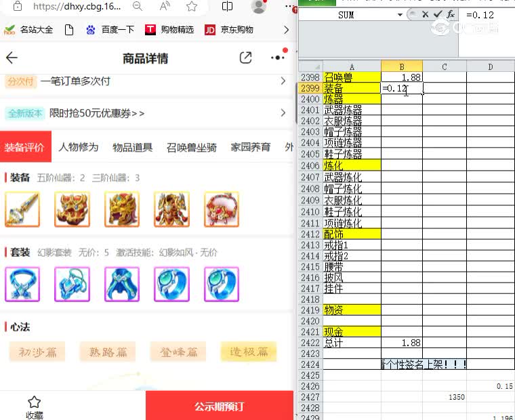Image resolution: width=515 pixels, height=420 pixels.
Task: Switch to the 装备评价 tab
Action: 26,147
